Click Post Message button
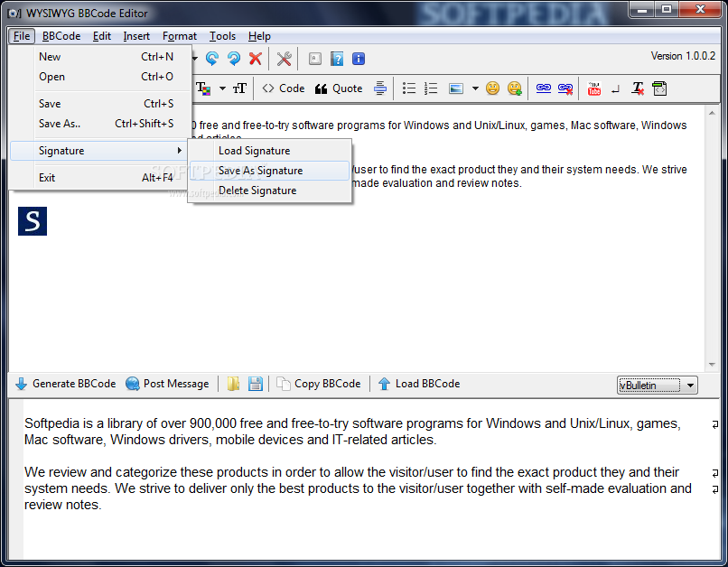Viewport: 728px width, 567px height. pyautogui.click(x=168, y=384)
